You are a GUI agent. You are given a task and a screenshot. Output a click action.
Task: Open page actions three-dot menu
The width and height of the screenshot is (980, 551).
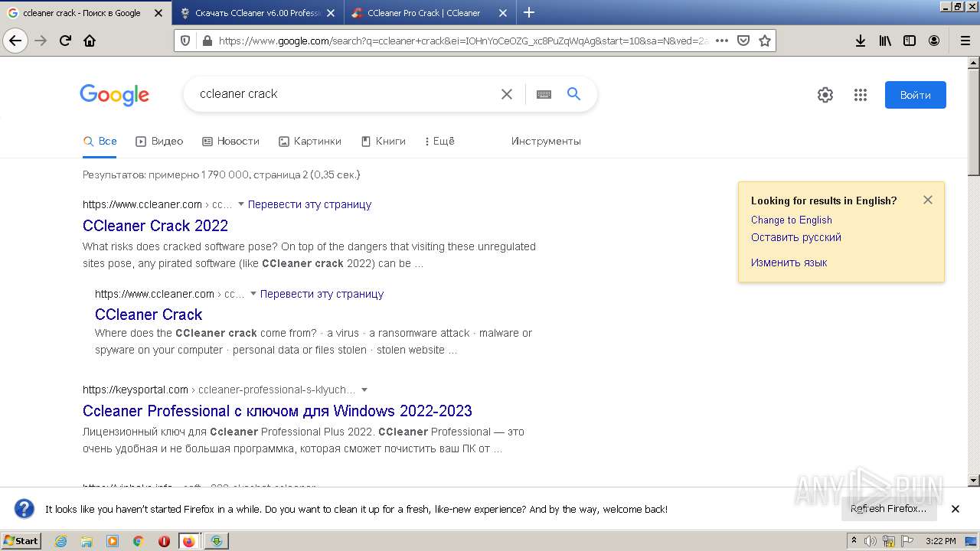tap(721, 41)
